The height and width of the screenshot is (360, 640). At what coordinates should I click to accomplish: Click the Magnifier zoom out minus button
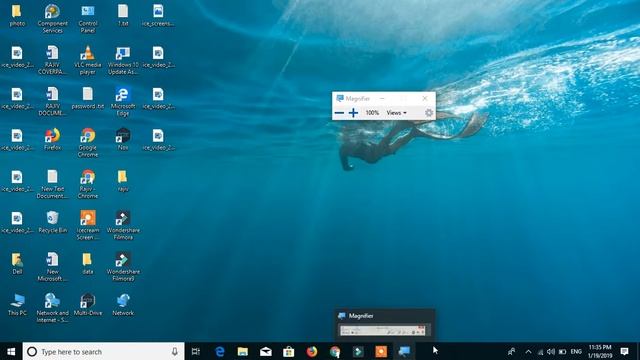pyautogui.click(x=339, y=113)
